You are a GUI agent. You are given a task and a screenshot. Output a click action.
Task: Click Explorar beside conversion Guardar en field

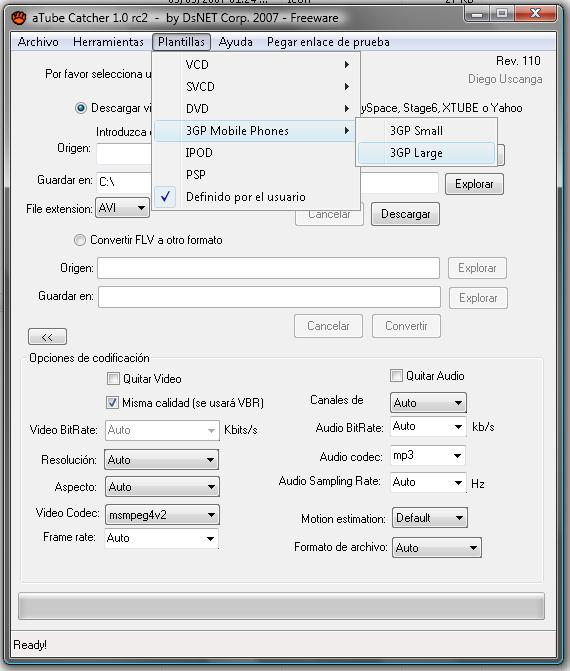[x=478, y=298]
